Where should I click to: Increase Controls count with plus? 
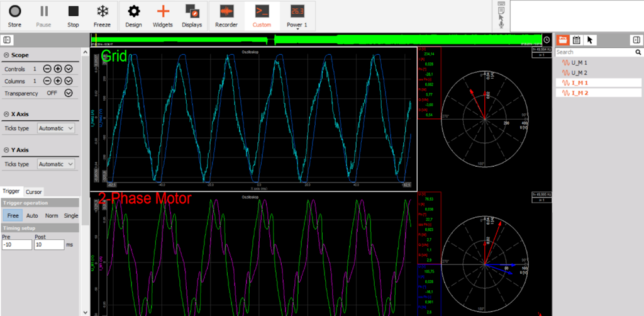pyautogui.click(x=58, y=69)
